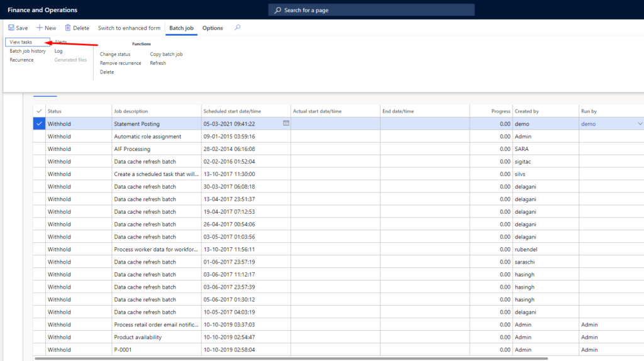Screen dimensions: 644x361
Task: Click the New plus icon
Action: [x=40, y=28]
